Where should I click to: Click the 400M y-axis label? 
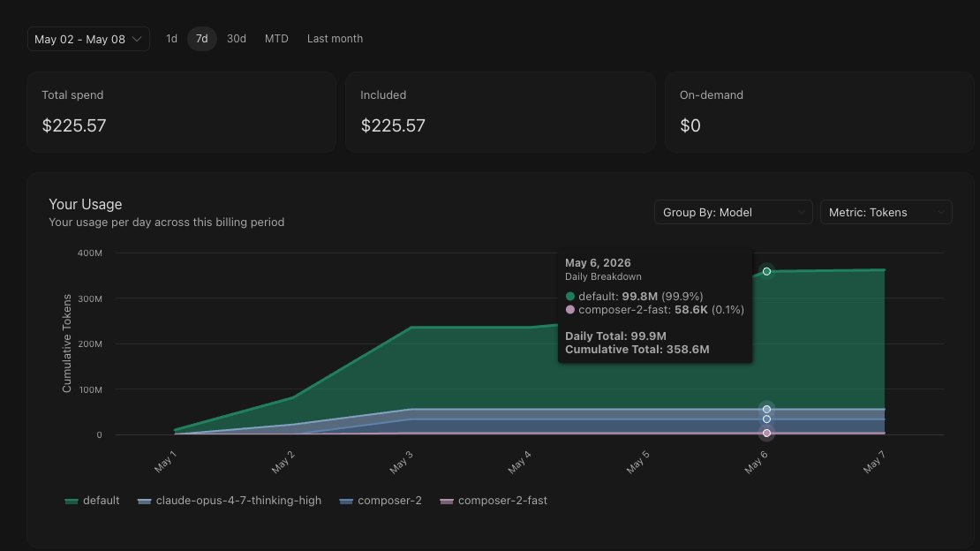click(89, 253)
